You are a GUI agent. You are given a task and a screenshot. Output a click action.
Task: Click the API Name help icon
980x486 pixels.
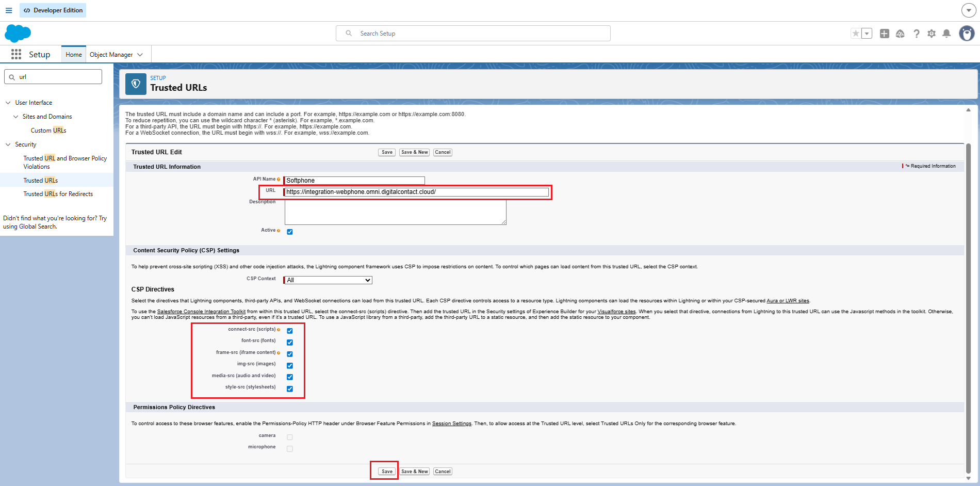coord(279,180)
